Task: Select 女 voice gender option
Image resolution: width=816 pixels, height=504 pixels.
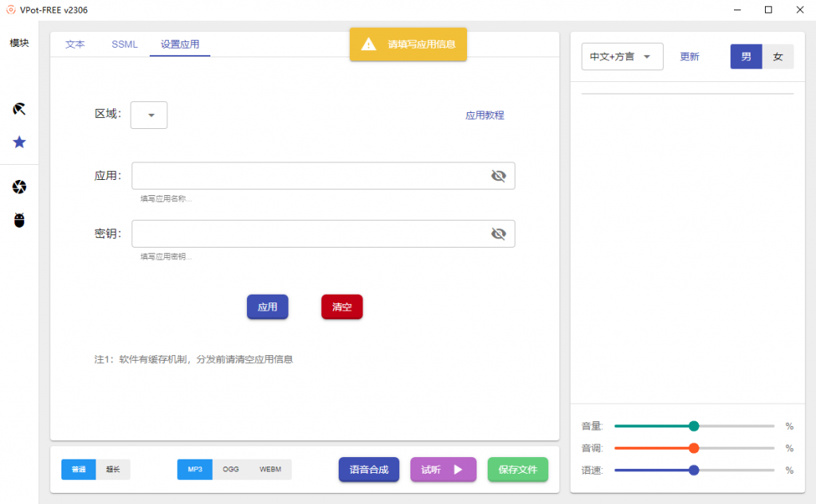Action: [x=779, y=57]
